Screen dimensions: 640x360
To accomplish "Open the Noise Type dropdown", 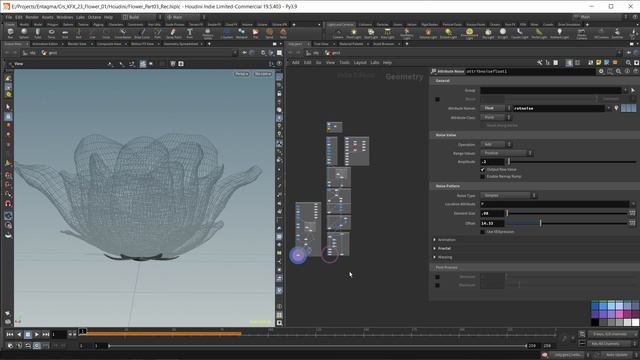I will click(x=508, y=196).
